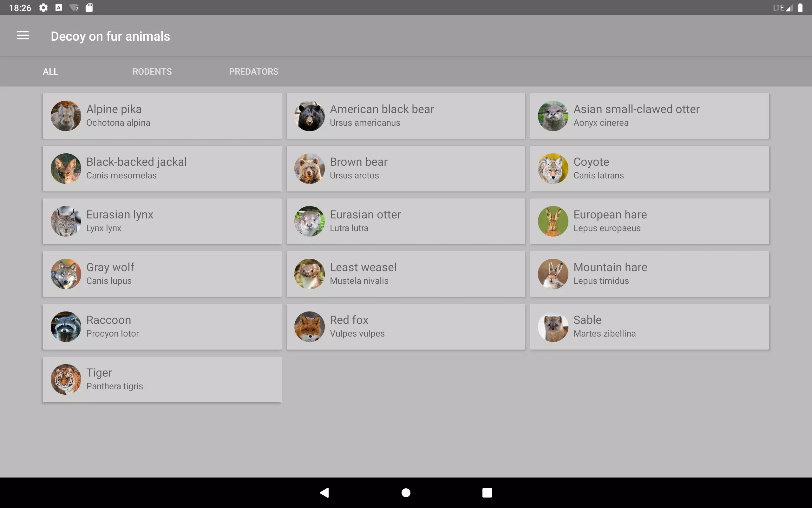Switch to the ALL tab
The height and width of the screenshot is (508, 812).
click(51, 71)
